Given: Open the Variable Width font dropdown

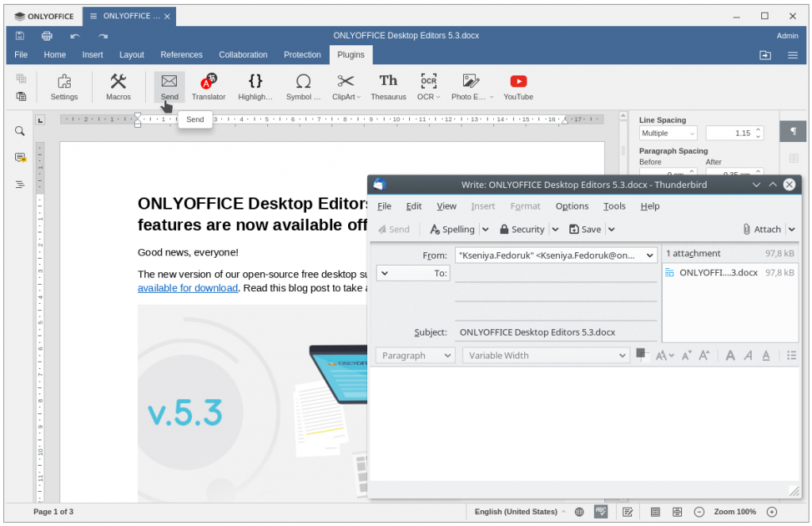Looking at the screenshot, I should pyautogui.click(x=546, y=355).
